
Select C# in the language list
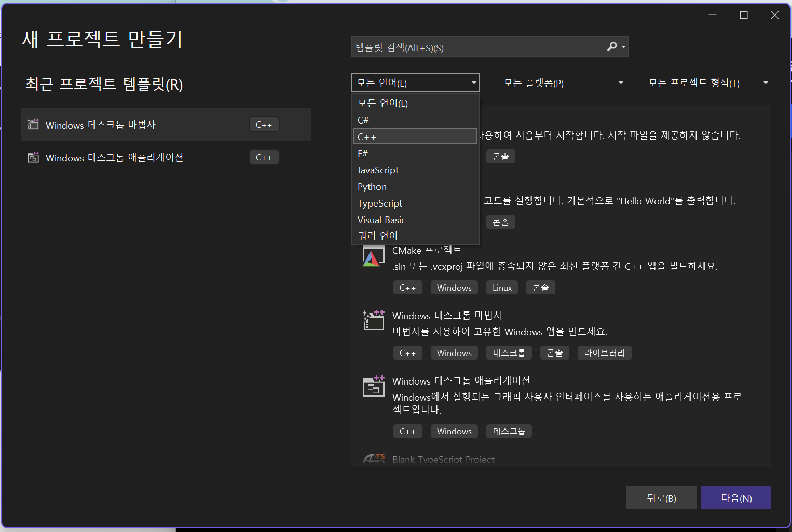[415, 120]
